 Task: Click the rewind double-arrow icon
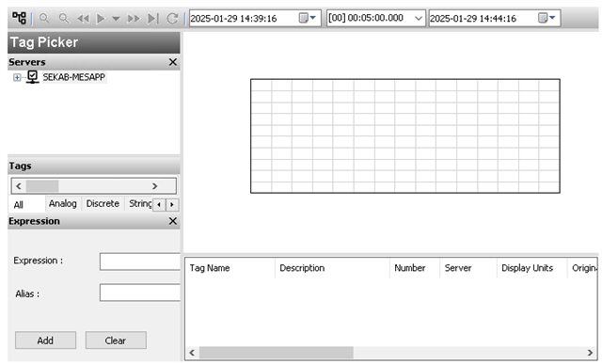tap(83, 18)
